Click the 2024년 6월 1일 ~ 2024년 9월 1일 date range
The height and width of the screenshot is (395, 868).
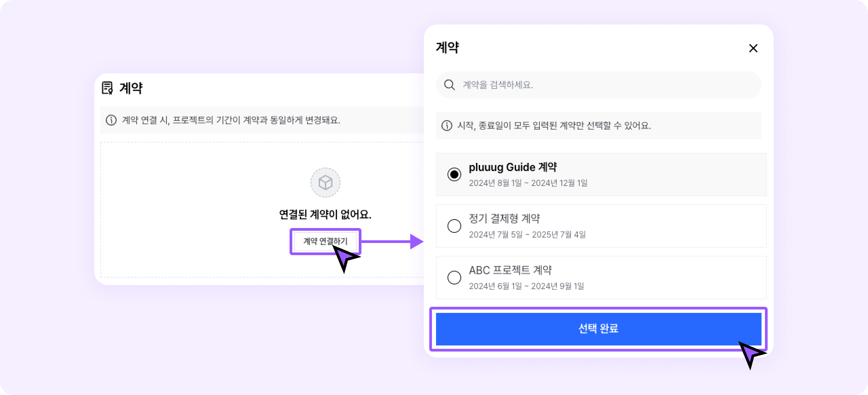(x=526, y=286)
